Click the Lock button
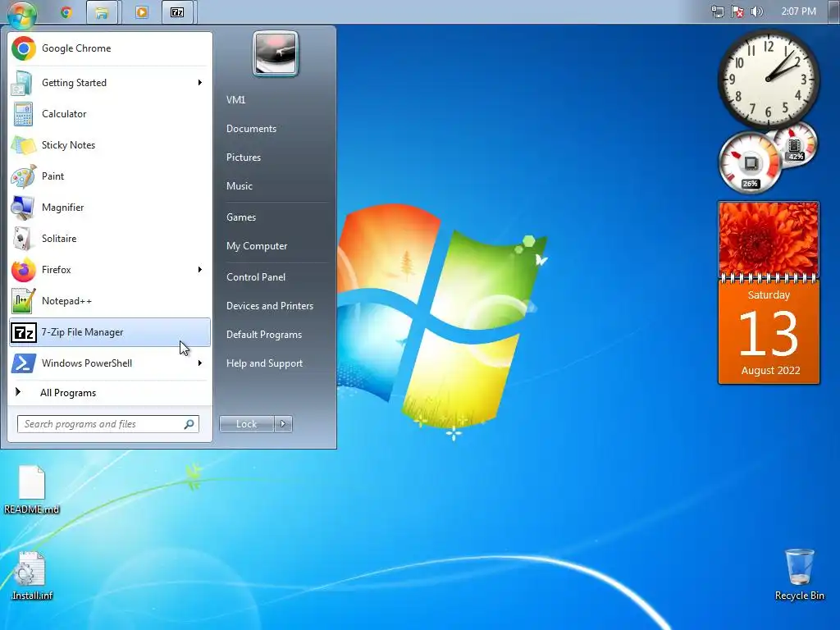Screen dimensions: 840x630 click(246, 424)
